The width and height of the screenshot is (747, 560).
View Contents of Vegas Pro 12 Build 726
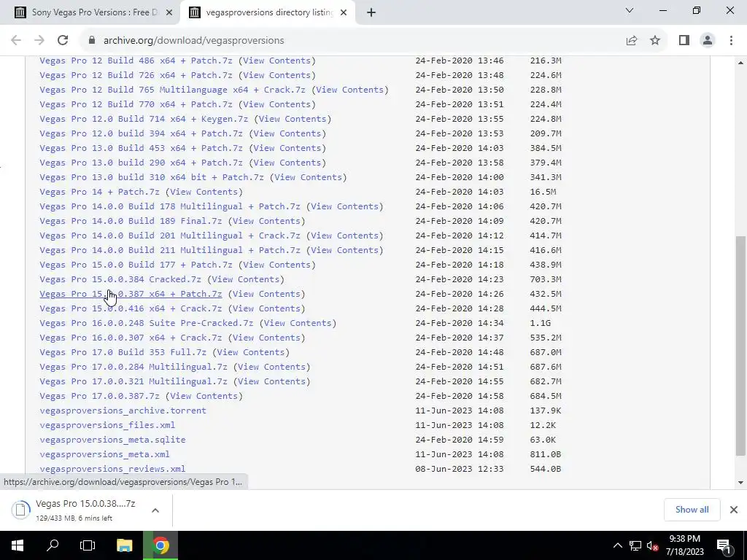coord(276,75)
